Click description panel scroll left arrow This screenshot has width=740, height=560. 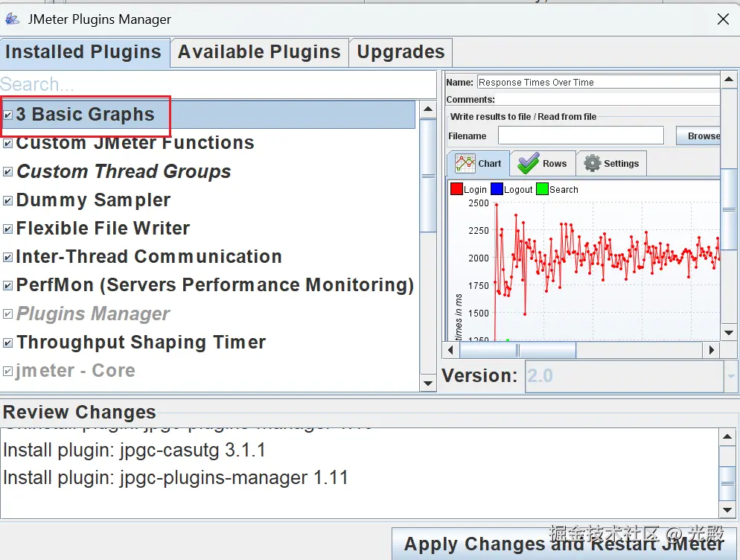click(x=450, y=350)
